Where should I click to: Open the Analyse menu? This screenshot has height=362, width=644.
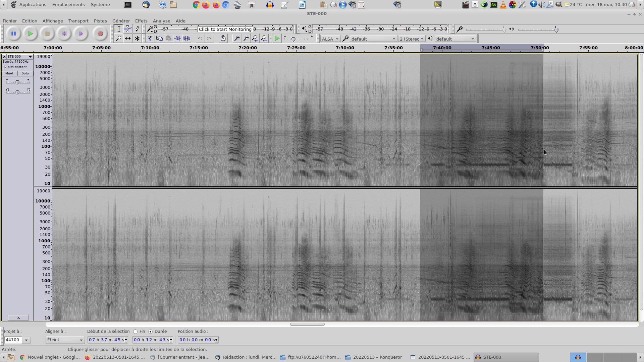click(x=161, y=21)
